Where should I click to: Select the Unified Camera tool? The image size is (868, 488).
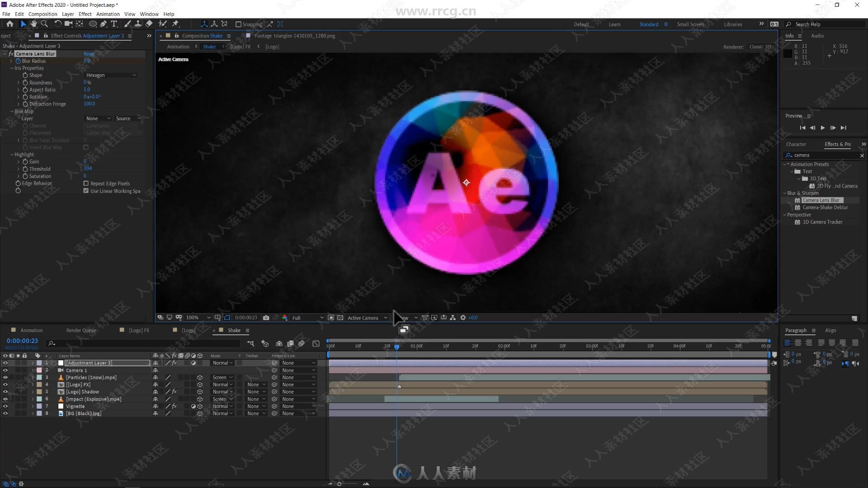tap(68, 24)
